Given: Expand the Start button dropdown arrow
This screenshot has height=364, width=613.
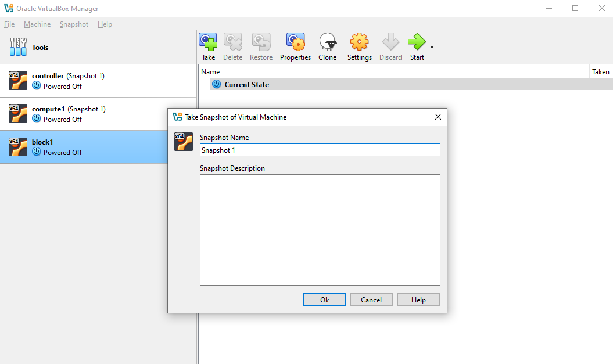Looking at the screenshot, I should coord(432,46).
